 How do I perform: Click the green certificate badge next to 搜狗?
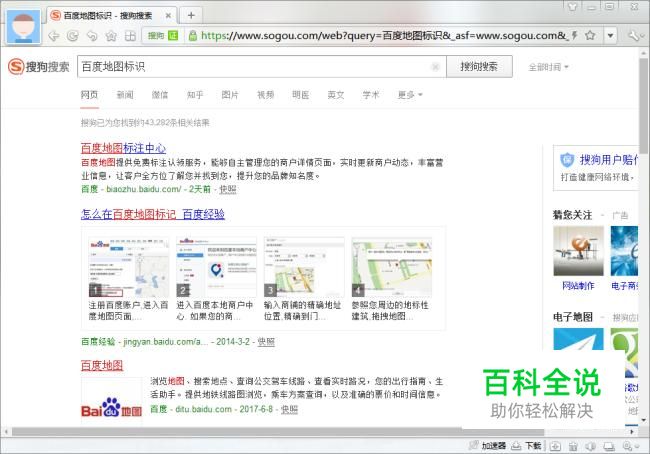click(x=173, y=36)
